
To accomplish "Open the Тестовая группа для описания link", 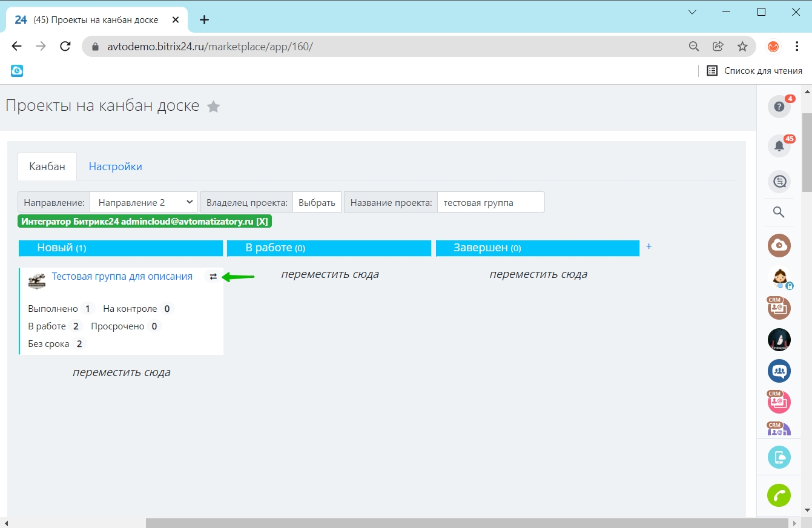I will click(x=122, y=276).
